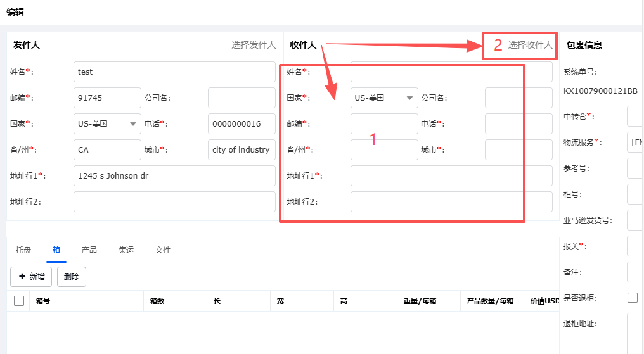Expand the 物流服务 logistics service dropdown
This screenshot has width=644, height=354.
(x=635, y=142)
